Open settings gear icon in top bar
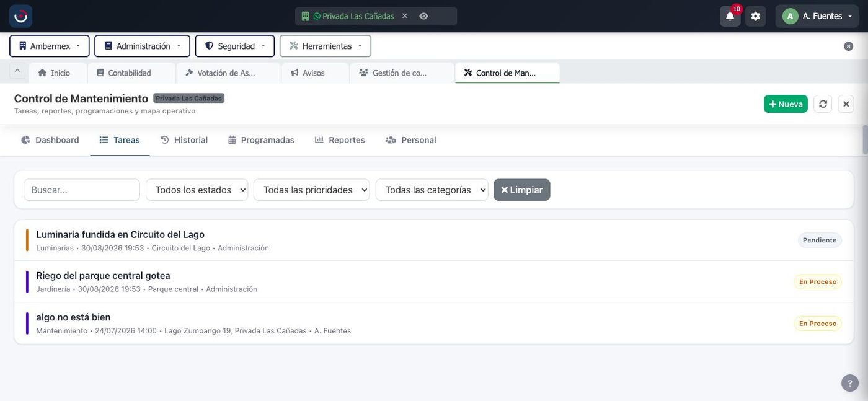The width and height of the screenshot is (868, 401). click(x=755, y=16)
